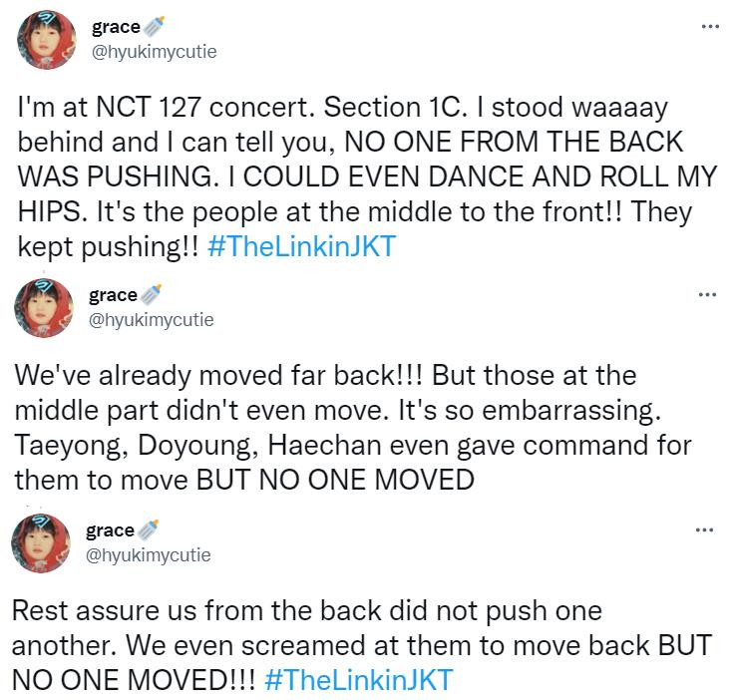734x700 pixels.
Task: Click grace's avatar on the "Rest assure" tweet
Action: [x=42, y=543]
